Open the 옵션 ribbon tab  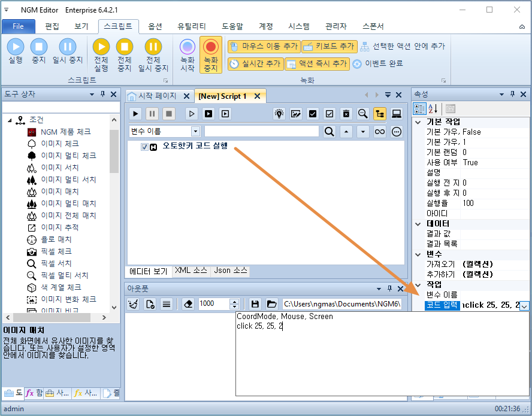[x=155, y=26]
